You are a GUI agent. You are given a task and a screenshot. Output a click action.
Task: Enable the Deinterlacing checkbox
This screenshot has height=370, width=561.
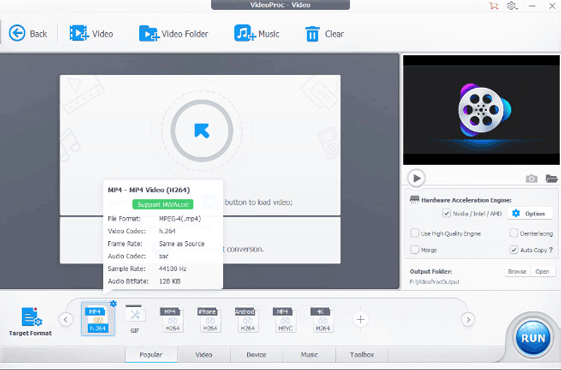coord(513,233)
